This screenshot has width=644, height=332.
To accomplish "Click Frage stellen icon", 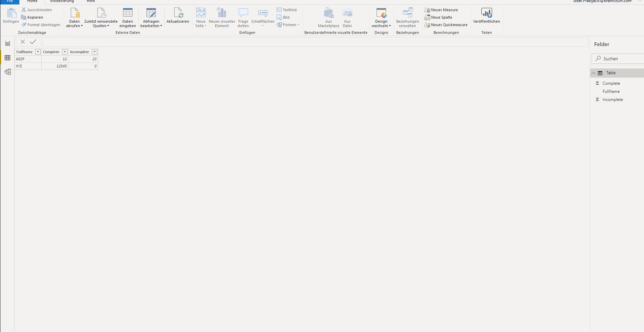I will coord(243,13).
